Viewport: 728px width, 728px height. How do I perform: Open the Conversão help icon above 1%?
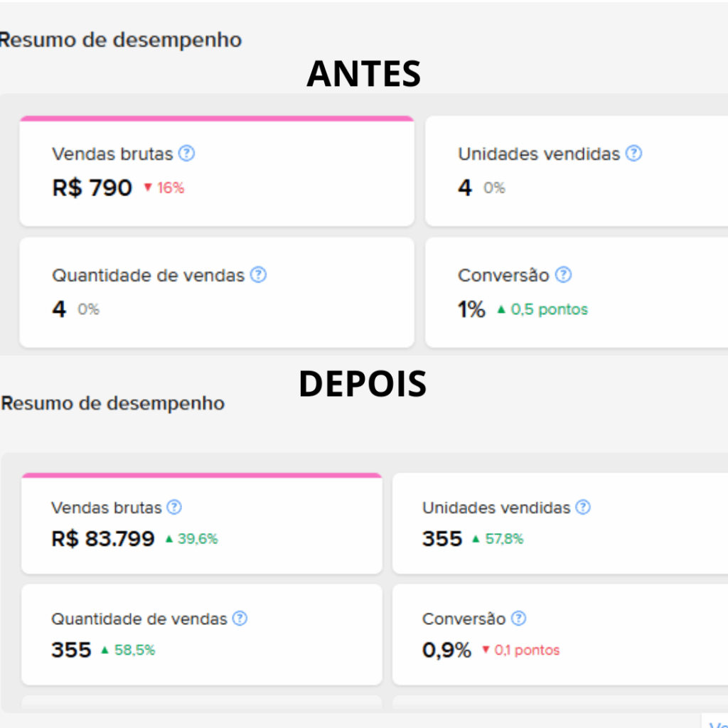[563, 275]
